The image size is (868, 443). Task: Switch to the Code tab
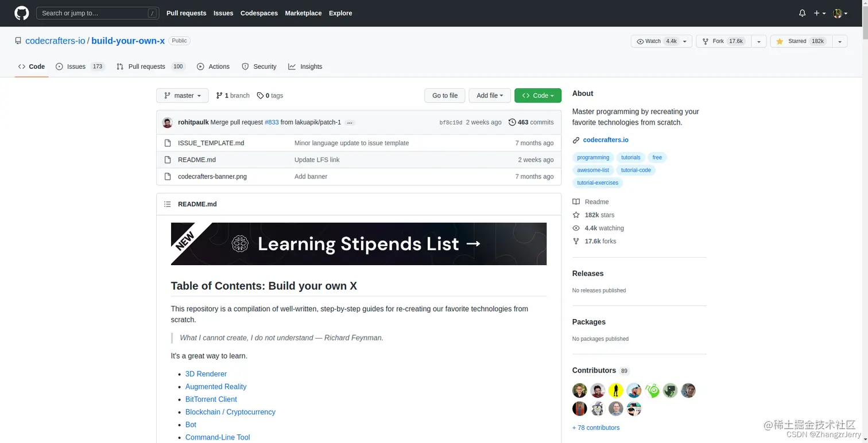point(32,67)
